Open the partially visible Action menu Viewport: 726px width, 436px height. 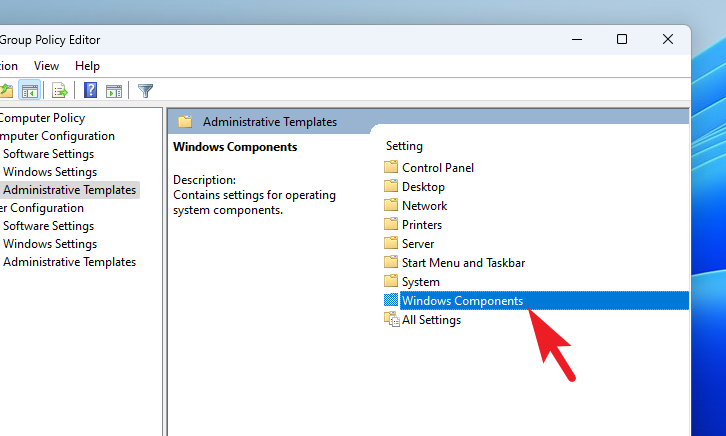coord(8,66)
